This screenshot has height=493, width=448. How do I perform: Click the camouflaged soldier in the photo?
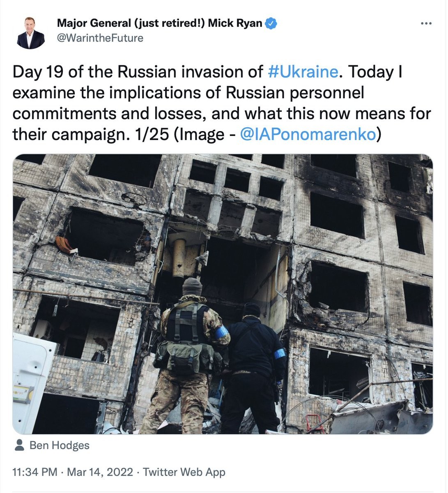point(187,353)
